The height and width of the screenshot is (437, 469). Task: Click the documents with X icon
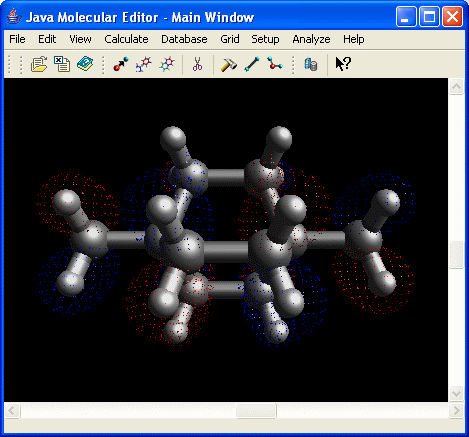click(x=62, y=64)
